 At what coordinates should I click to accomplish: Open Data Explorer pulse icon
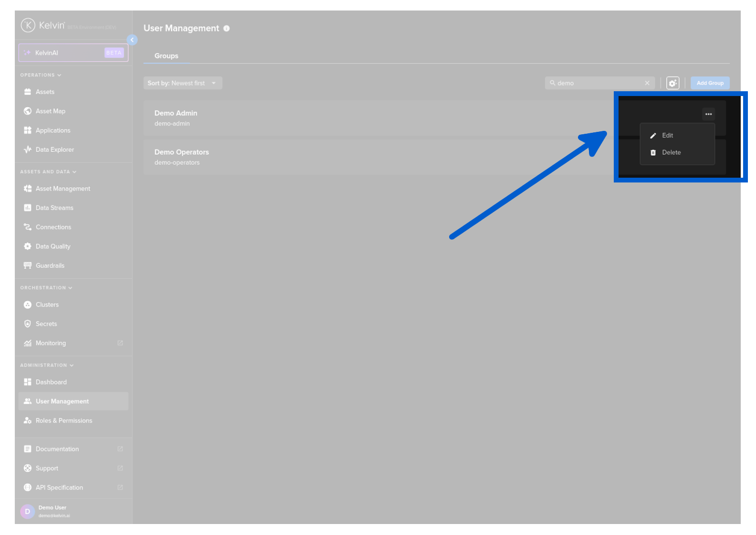[28, 150]
